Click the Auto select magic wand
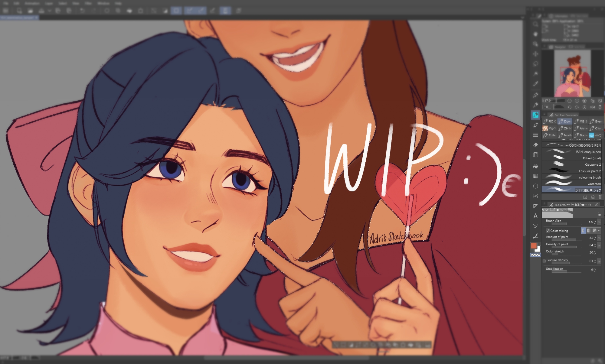This screenshot has height=364, width=605. click(535, 74)
